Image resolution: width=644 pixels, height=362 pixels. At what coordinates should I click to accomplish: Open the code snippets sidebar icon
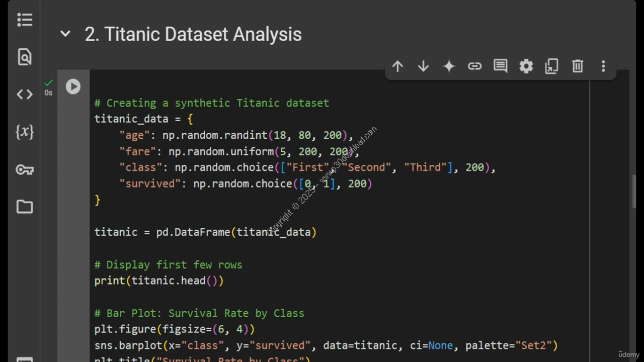(x=24, y=94)
